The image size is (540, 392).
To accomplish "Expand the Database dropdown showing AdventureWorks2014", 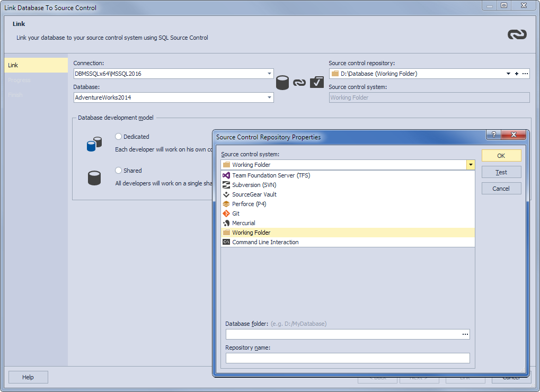I will tap(269, 97).
